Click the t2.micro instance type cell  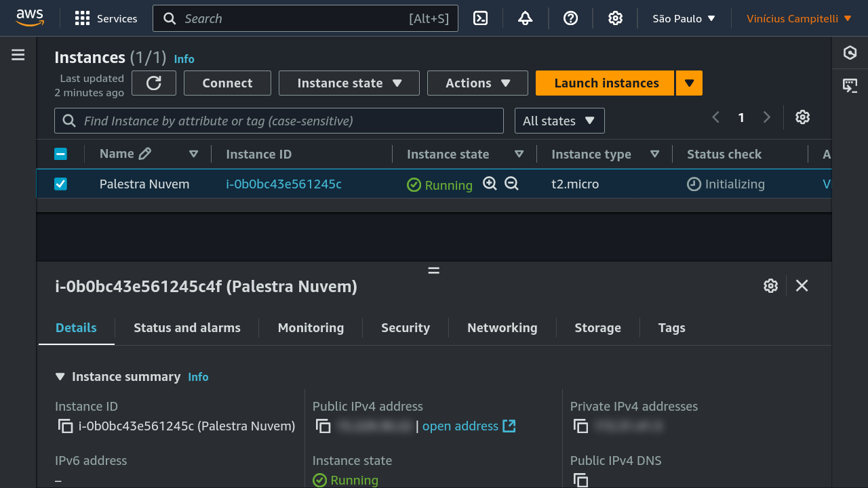(575, 184)
